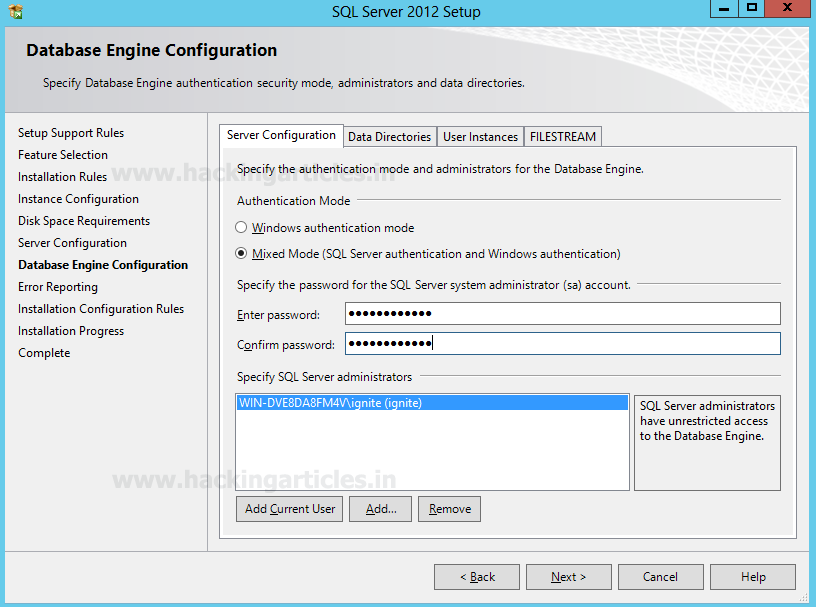Select the WIN-DVE8DA8FM4V\ignite administrator entry

(x=432, y=403)
